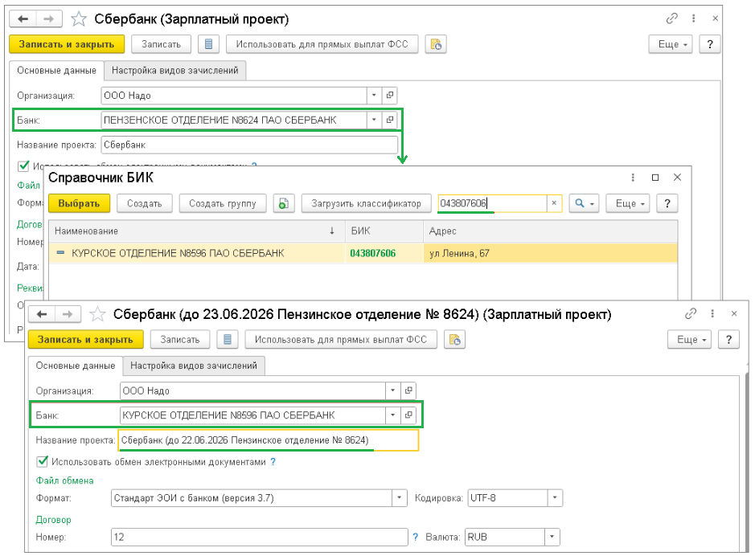The width and height of the screenshot is (755, 560).
Task: Open Банк field link icon in lower form
Action: pos(408,415)
